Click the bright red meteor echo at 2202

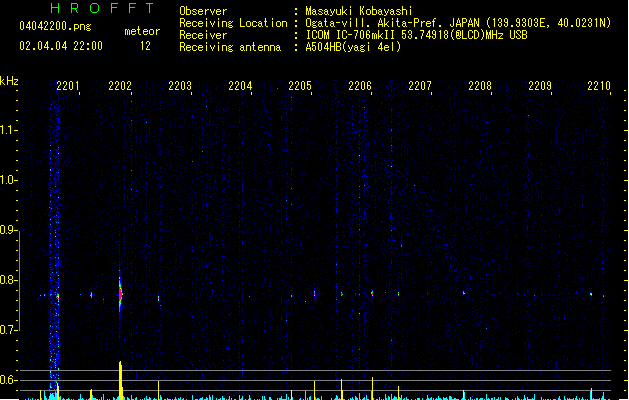(120, 294)
